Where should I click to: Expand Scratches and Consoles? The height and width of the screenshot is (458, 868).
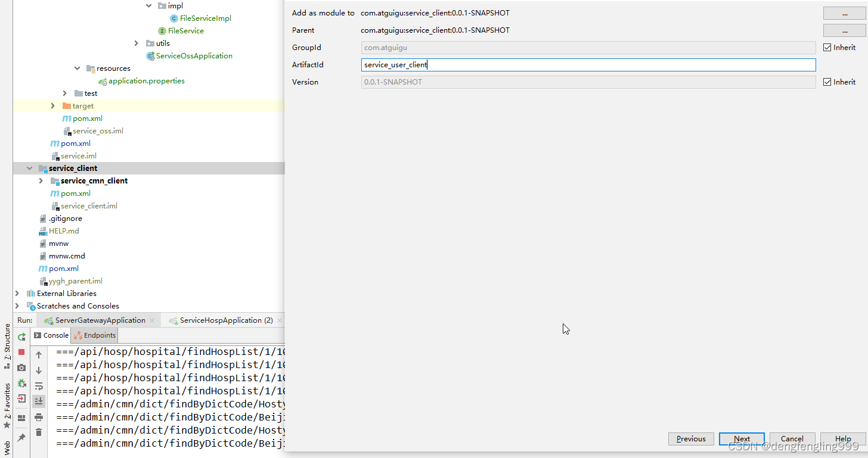click(x=17, y=306)
